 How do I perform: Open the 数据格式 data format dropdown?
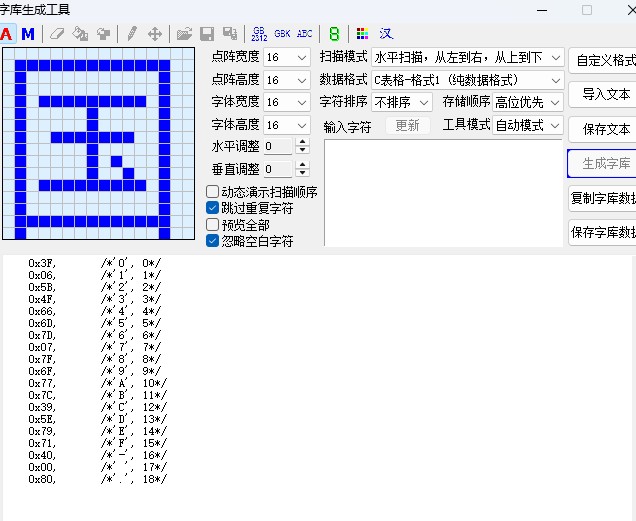[x=468, y=80]
